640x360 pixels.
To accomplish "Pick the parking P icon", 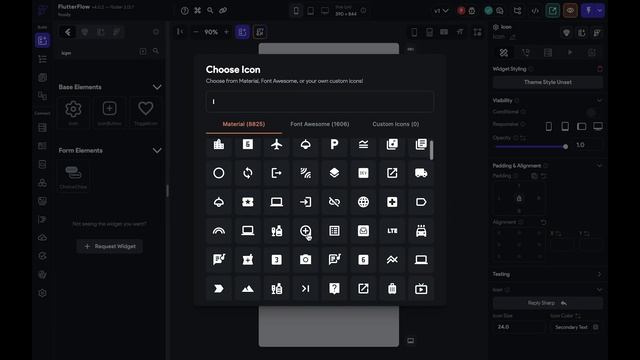I will point(334,144).
